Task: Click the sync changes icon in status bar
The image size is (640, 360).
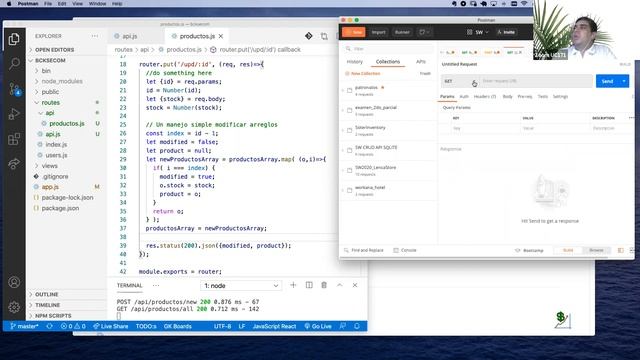Action: pyautogui.click(x=50, y=326)
